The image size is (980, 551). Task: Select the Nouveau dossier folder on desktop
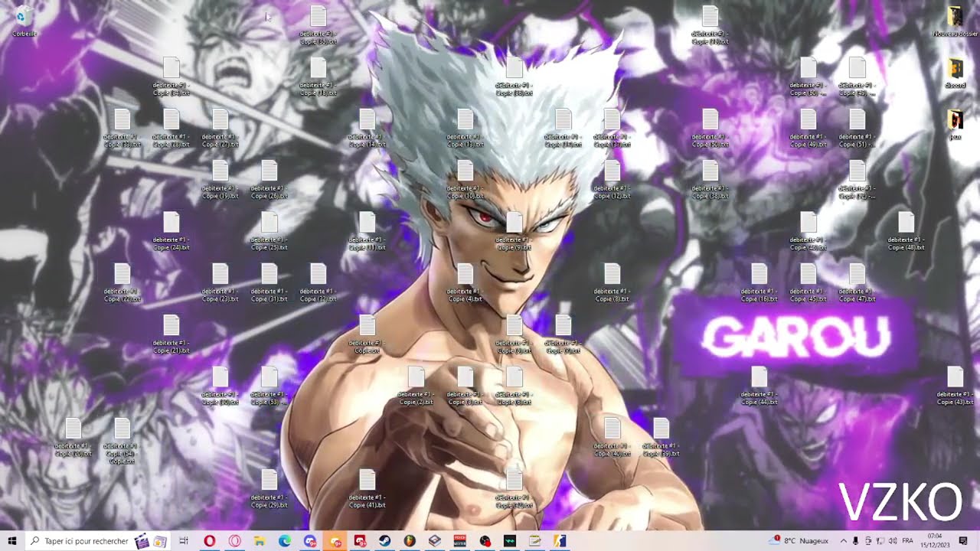pos(955,21)
